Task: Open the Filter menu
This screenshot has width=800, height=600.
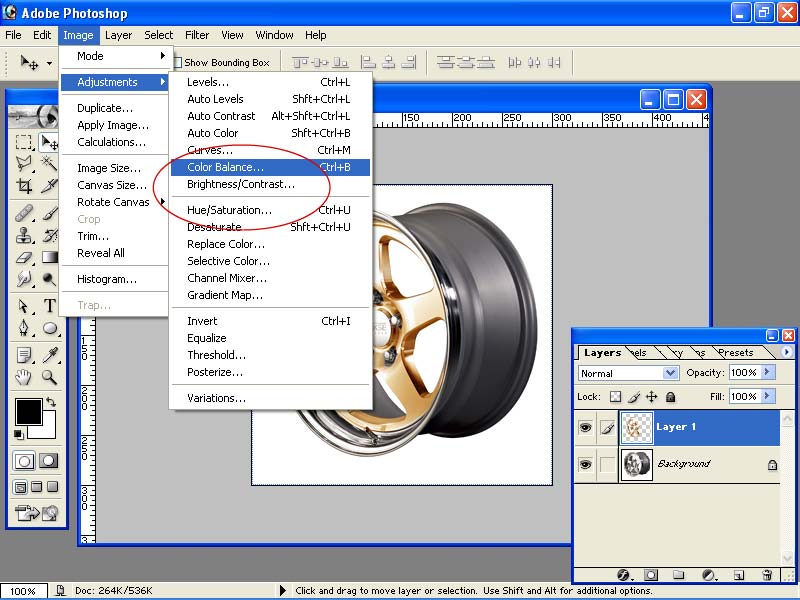Action: pos(197,35)
